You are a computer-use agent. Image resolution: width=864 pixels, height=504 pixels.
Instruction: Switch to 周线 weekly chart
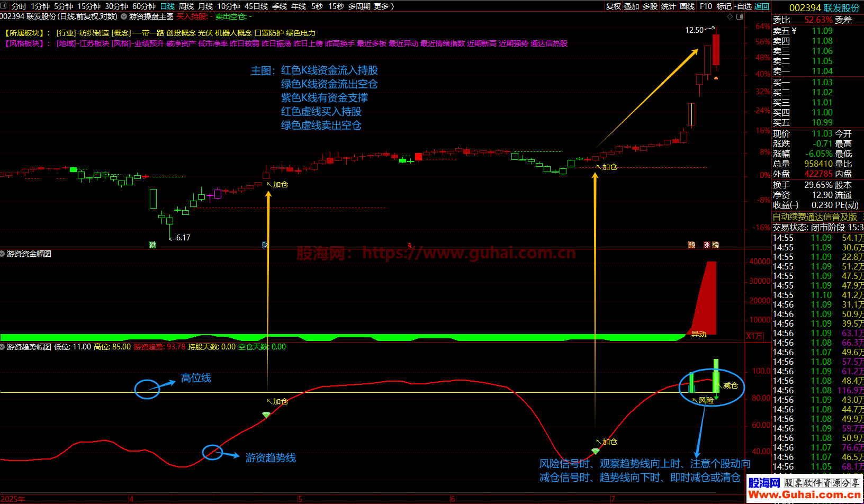pyautogui.click(x=186, y=6)
